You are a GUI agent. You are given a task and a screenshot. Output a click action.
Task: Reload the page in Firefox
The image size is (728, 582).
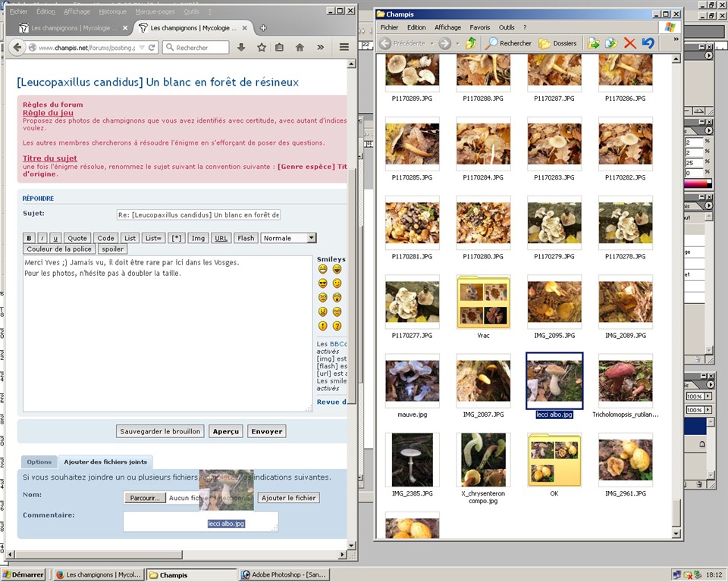[152, 47]
